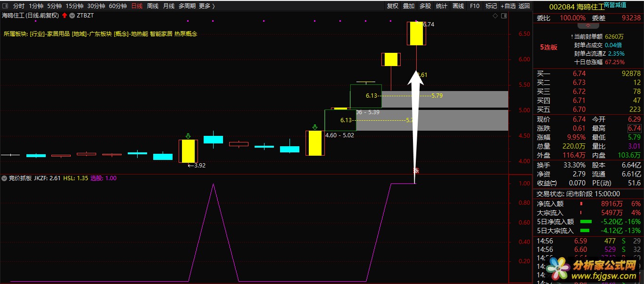Collapse the order info chevron under 委比
644x284 pixels.
[588, 25]
